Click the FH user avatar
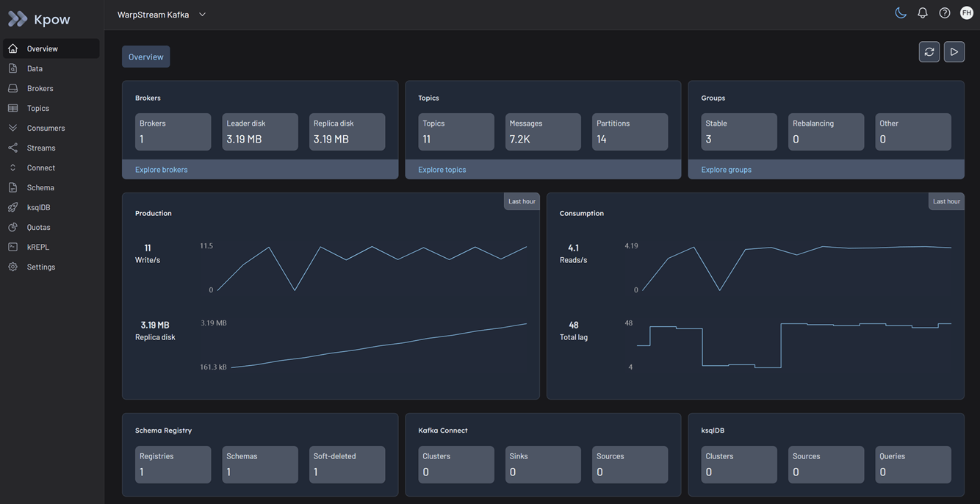The width and height of the screenshot is (980, 504). point(967,13)
